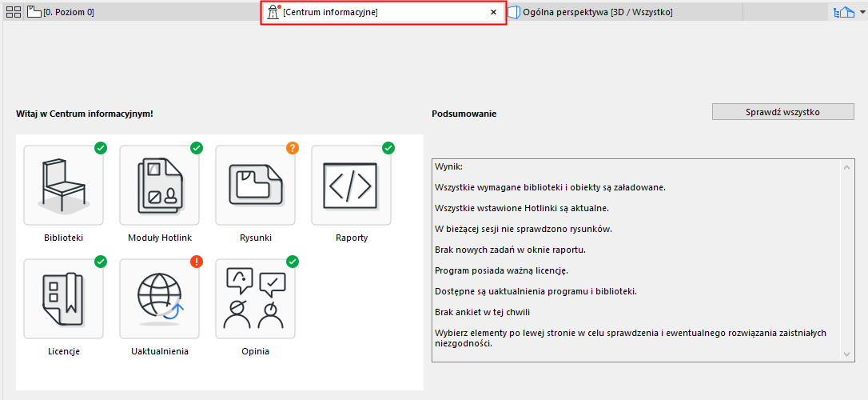This screenshot has width=868, height=400.
Task: Click the Sprawdź wszystko button
Action: point(777,112)
